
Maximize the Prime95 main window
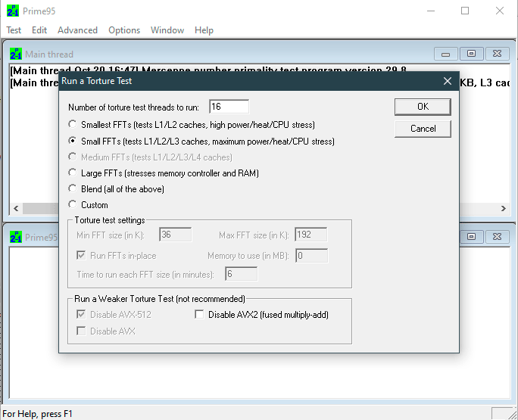click(465, 11)
